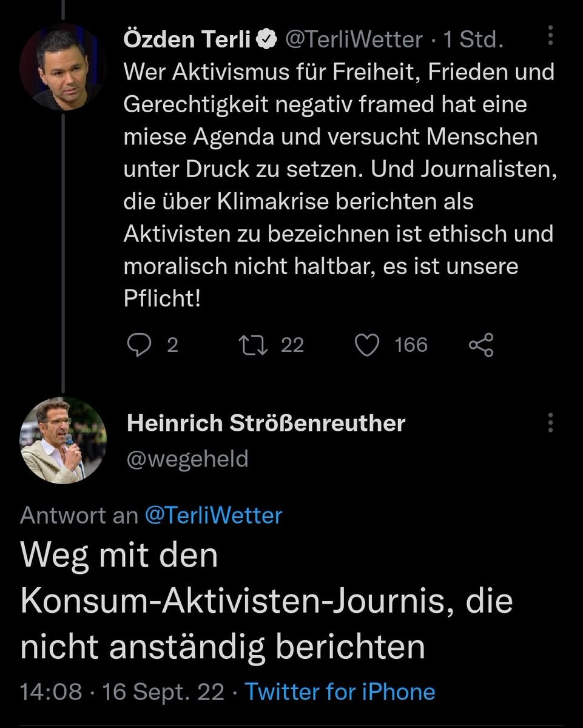Screen dimensions: 583x728
Task: Click the Özden Terli display name
Action: pyautogui.click(x=187, y=40)
